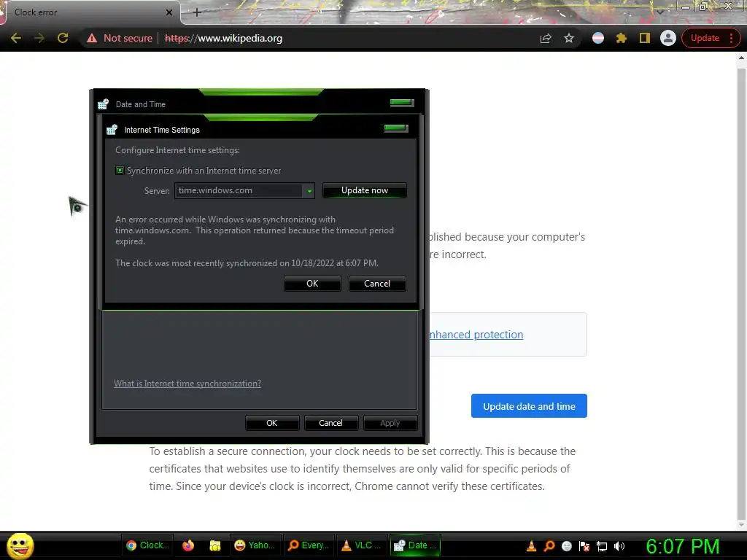Image resolution: width=747 pixels, height=560 pixels.
Task: Click the Date and Time title icon
Action: coord(103,104)
